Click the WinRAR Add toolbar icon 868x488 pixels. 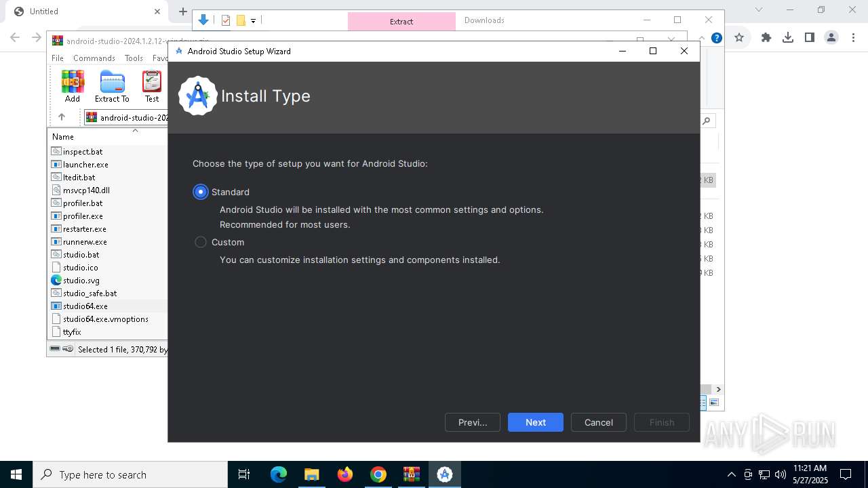pos(73,87)
